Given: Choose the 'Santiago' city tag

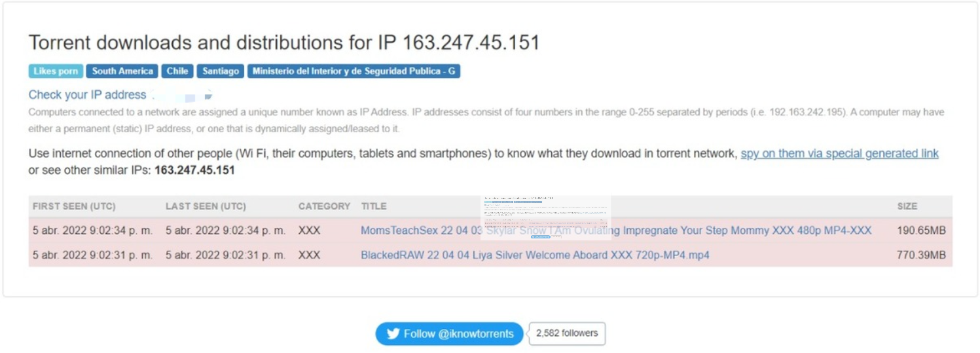Looking at the screenshot, I should pyautogui.click(x=220, y=71).
